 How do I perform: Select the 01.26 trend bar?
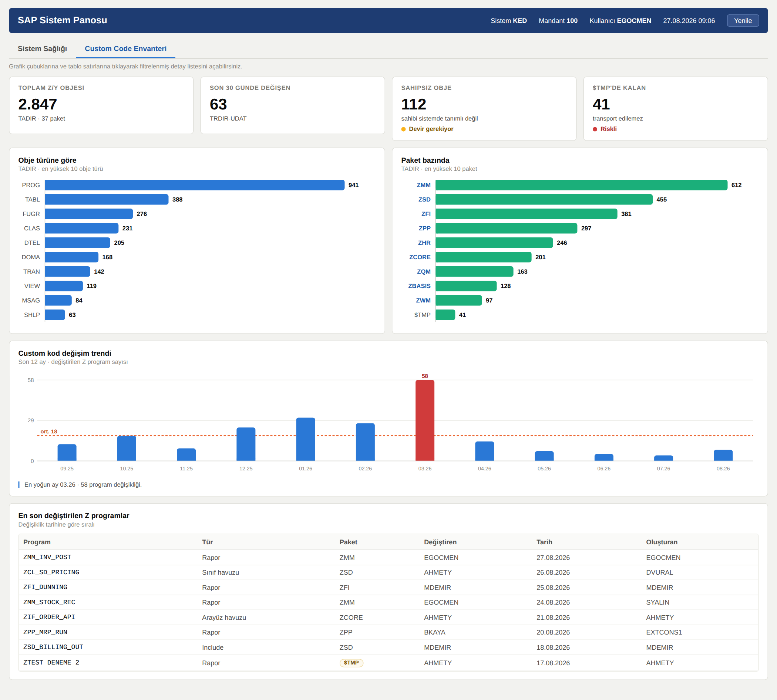coord(305,439)
